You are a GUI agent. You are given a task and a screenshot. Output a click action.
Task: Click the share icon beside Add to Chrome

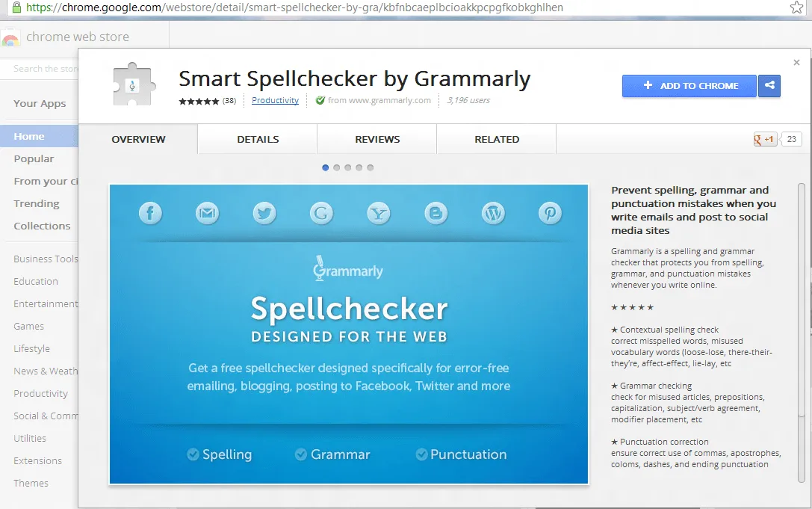click(769, 85)
